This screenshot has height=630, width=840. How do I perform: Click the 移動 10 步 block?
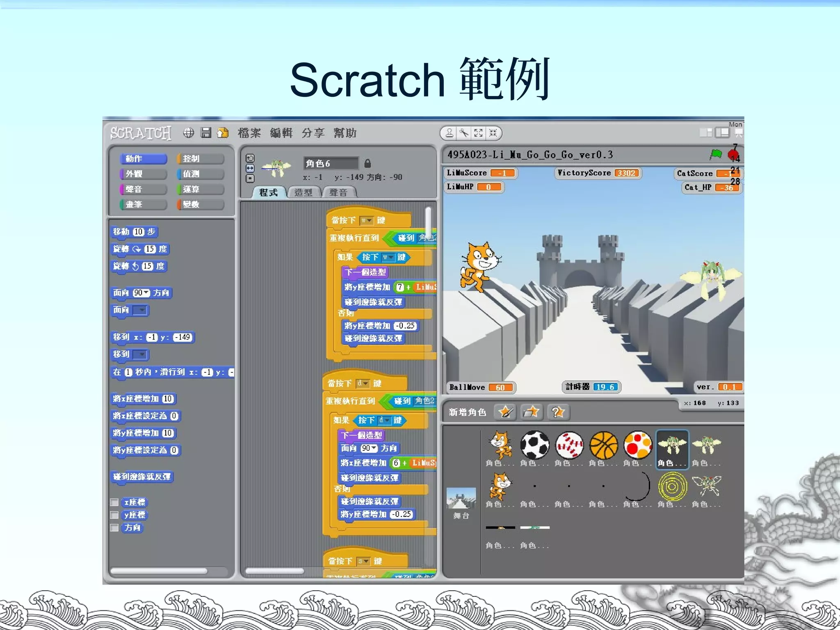[134, 232]
